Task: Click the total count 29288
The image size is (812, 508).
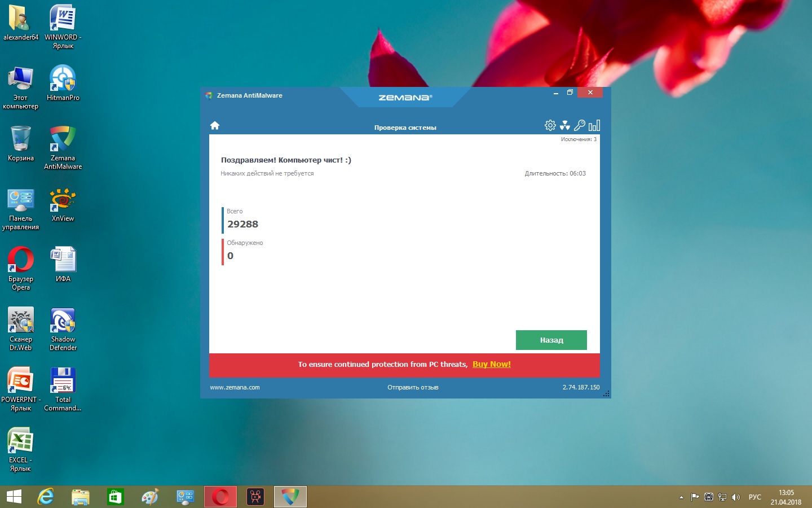Action: pyautogui.click(x=243, y=224)
